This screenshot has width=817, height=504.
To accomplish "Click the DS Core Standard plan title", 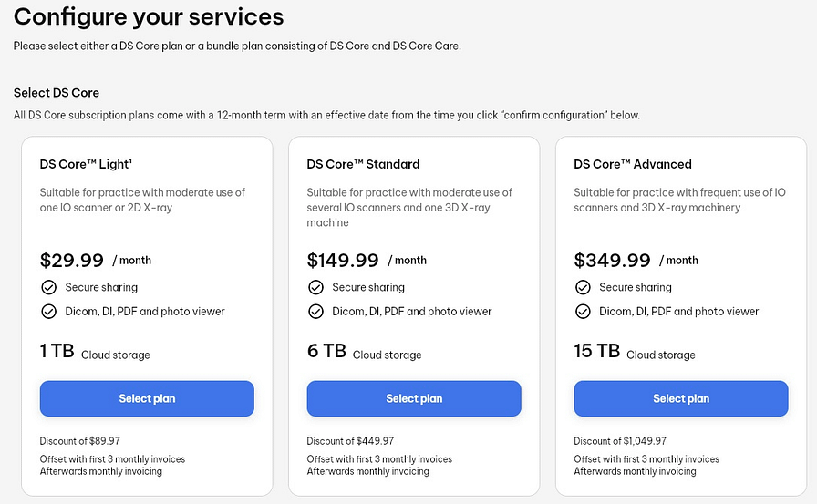I will [363, 164].
